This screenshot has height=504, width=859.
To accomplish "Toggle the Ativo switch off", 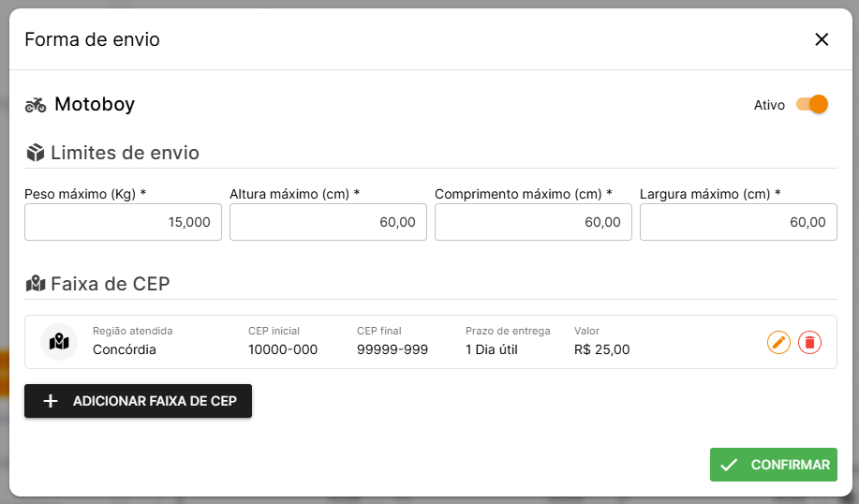I will pyautogui.click(x=812, y=104).
